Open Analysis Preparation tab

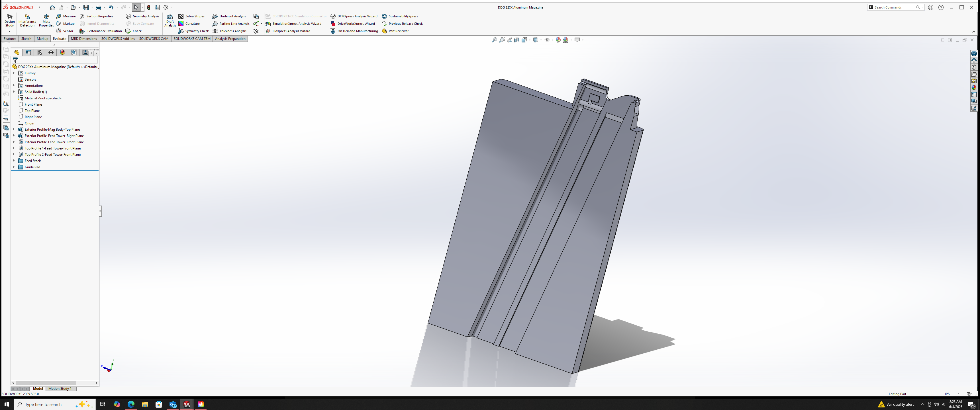[x=230, y=39]
